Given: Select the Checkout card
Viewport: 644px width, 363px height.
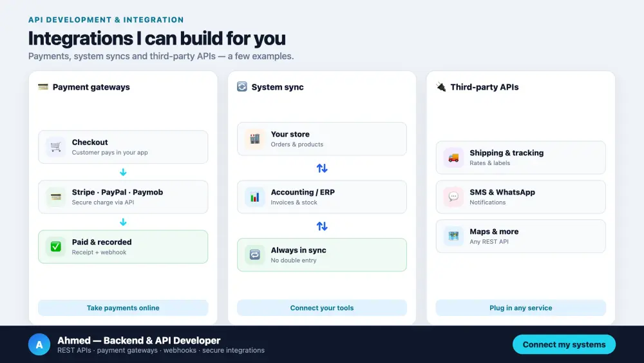Looking at the screenshot, I should pyautogui.click(x=123, y=147).
